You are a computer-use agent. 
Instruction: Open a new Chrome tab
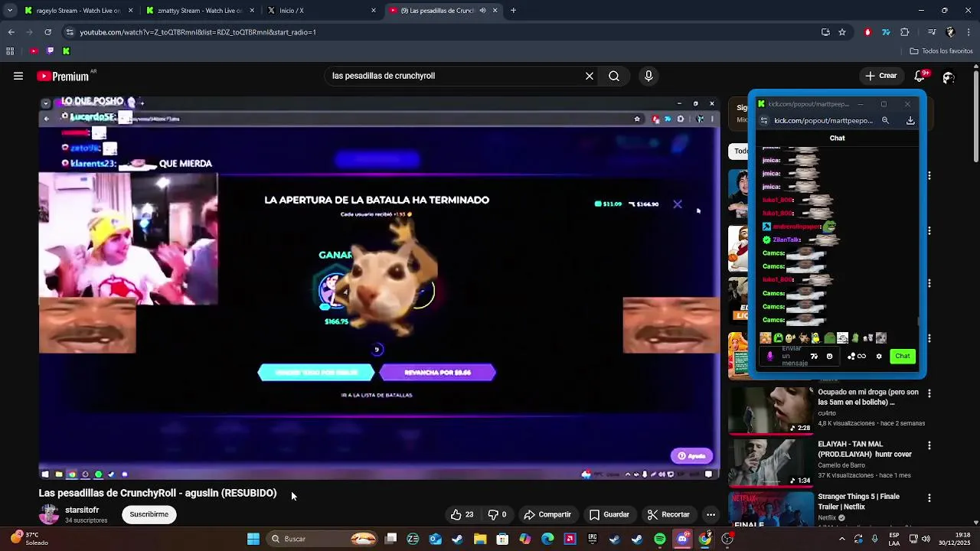pos(513,11)
